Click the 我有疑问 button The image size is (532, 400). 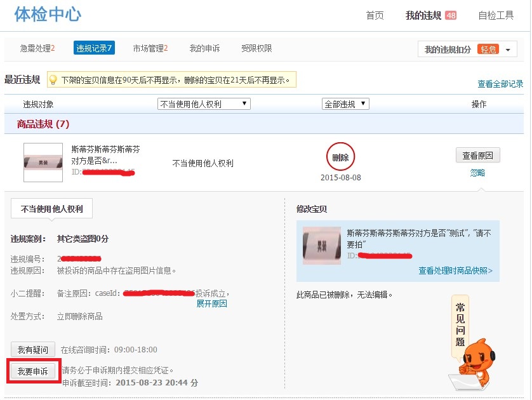point(32,349)
